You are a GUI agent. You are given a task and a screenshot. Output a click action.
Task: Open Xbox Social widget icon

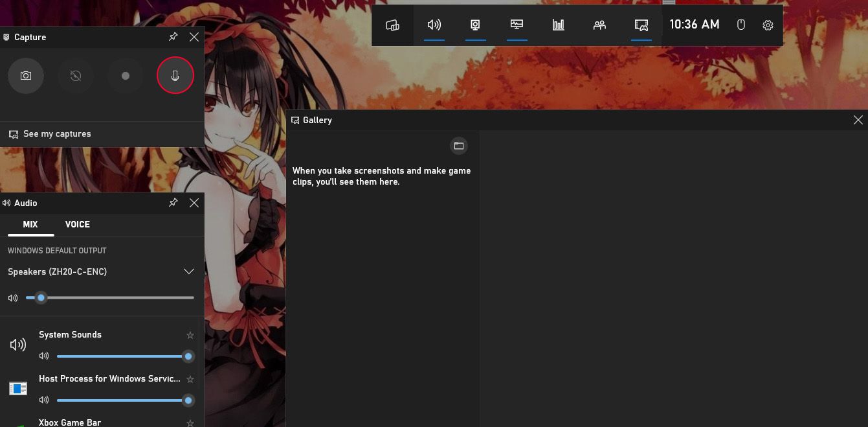click(599, 25)
